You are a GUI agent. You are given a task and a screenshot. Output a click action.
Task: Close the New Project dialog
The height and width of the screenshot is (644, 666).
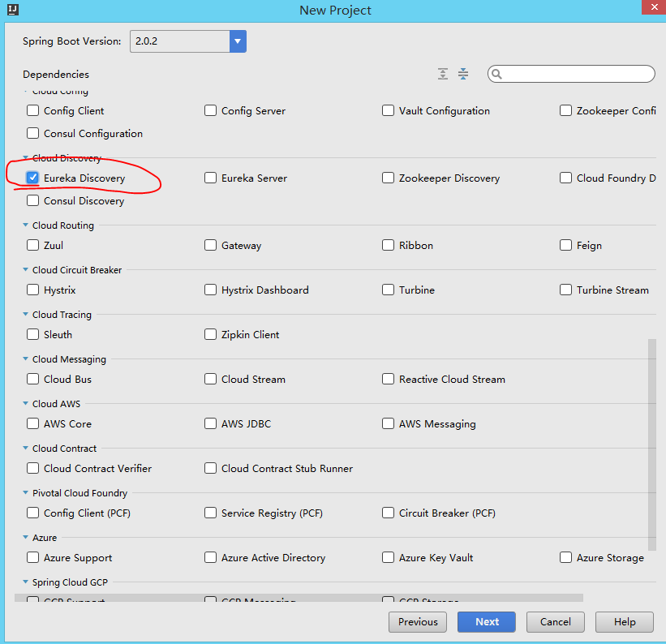(x=654, y=7)
